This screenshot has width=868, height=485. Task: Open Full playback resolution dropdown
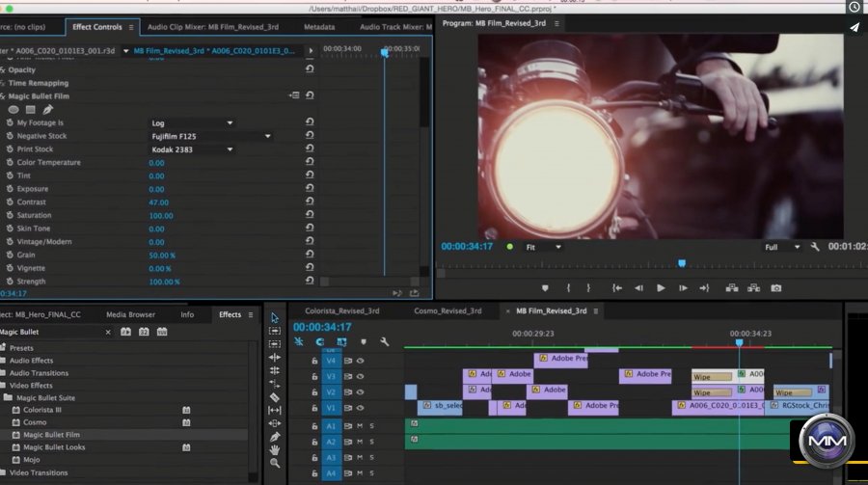pos(782,247)
